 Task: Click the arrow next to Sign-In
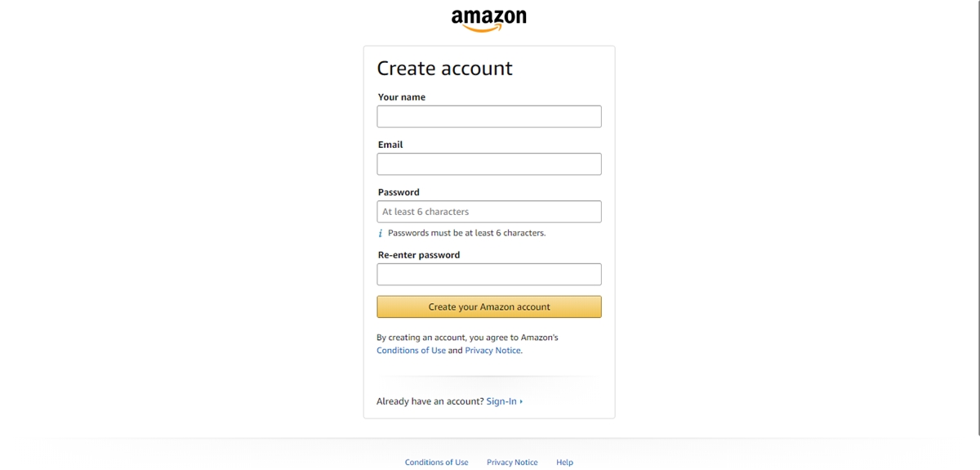click(521, 401)
